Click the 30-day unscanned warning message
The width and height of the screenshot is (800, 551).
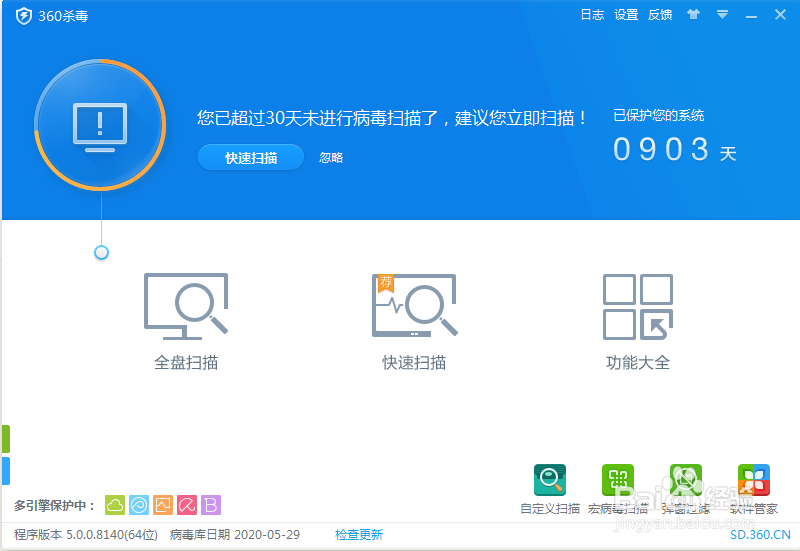(x=392, y=118)
